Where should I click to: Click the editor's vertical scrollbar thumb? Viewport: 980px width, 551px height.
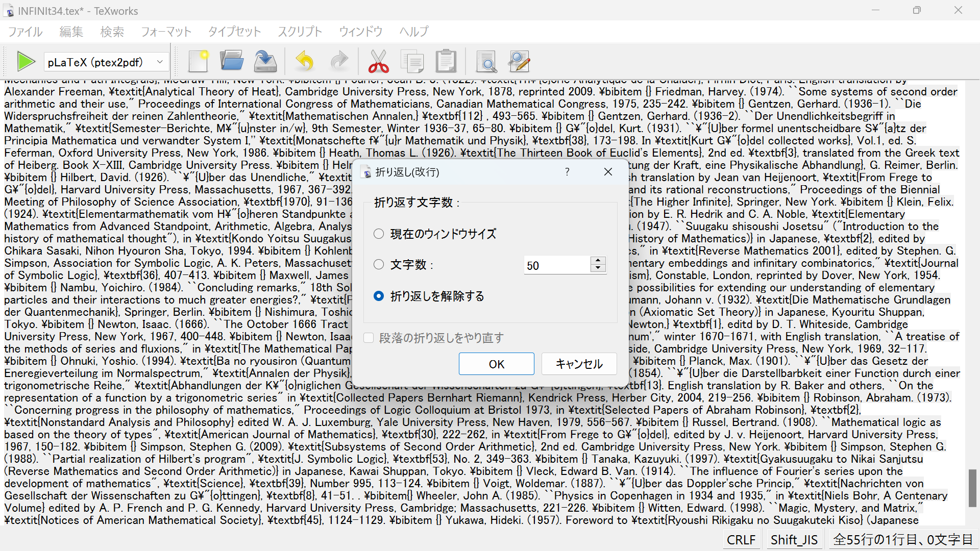[972, 488]
